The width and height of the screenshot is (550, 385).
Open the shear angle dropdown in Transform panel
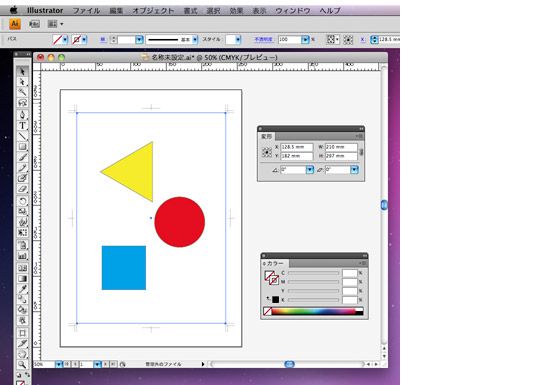pos(354,170)
